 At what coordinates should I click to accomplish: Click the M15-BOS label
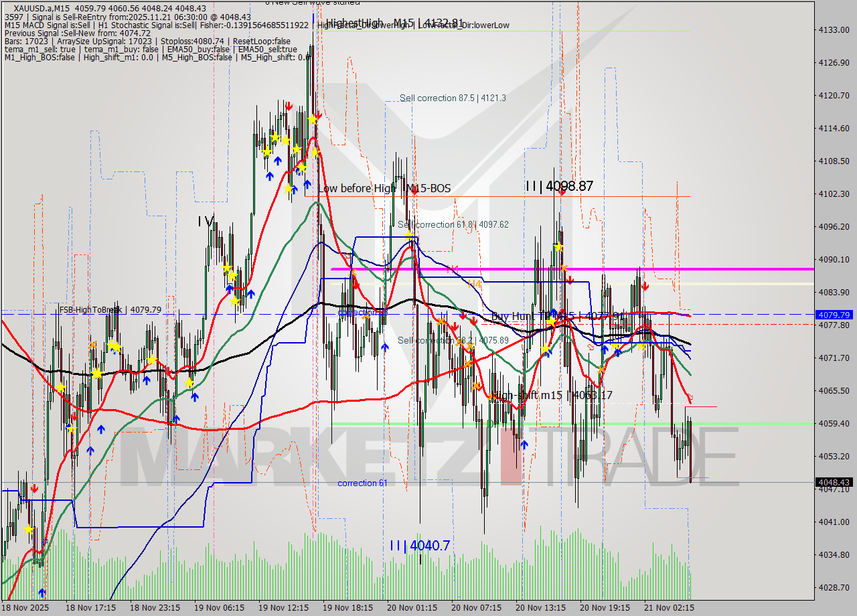(x=428, y=188)
